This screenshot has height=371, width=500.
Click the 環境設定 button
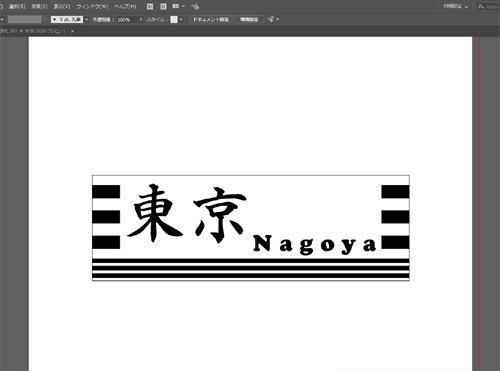tap(249, 20)
